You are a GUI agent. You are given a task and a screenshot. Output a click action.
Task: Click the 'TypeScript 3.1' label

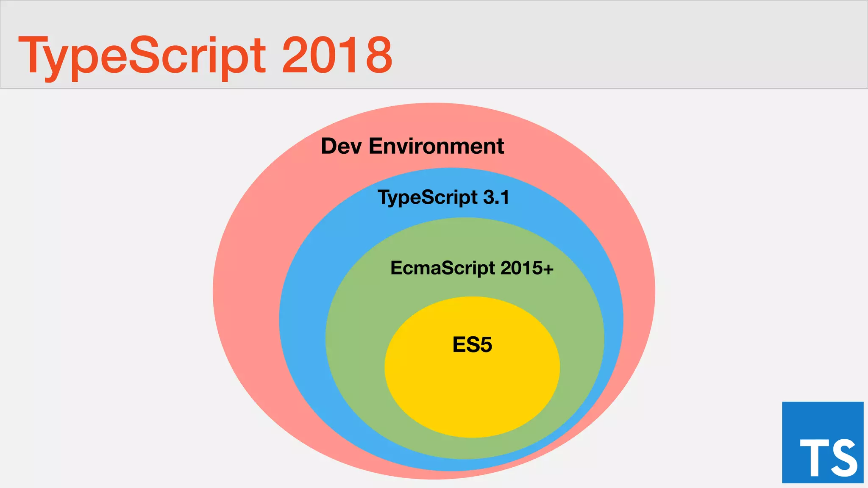pyautogui.click(x=443, y=197)
